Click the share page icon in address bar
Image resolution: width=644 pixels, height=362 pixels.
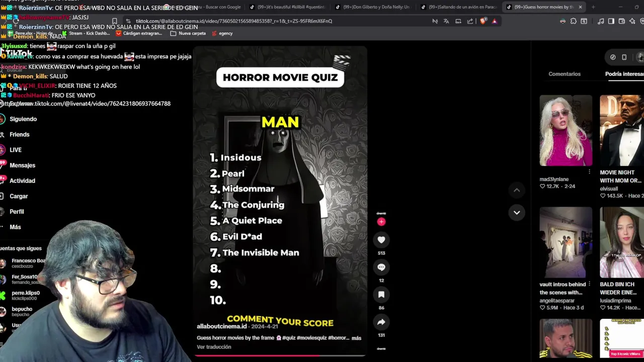point(470,21)
